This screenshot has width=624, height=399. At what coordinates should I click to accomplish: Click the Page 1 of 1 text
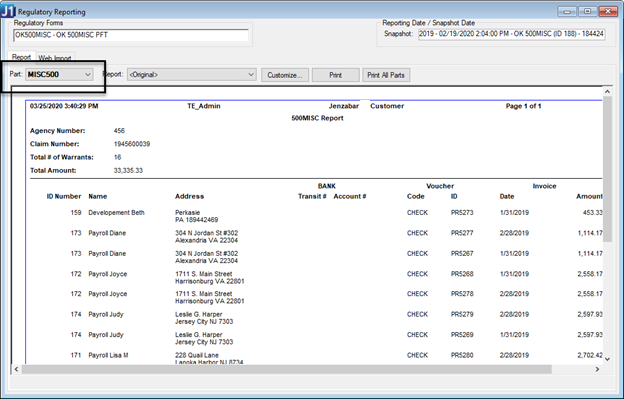pos(523,106)
